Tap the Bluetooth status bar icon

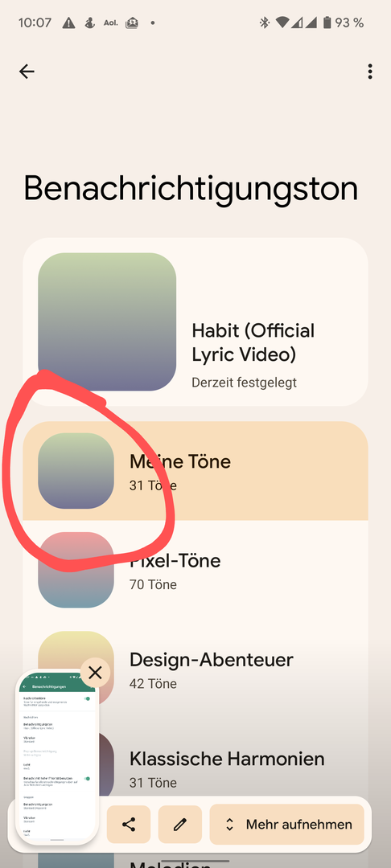pos(265,23)
